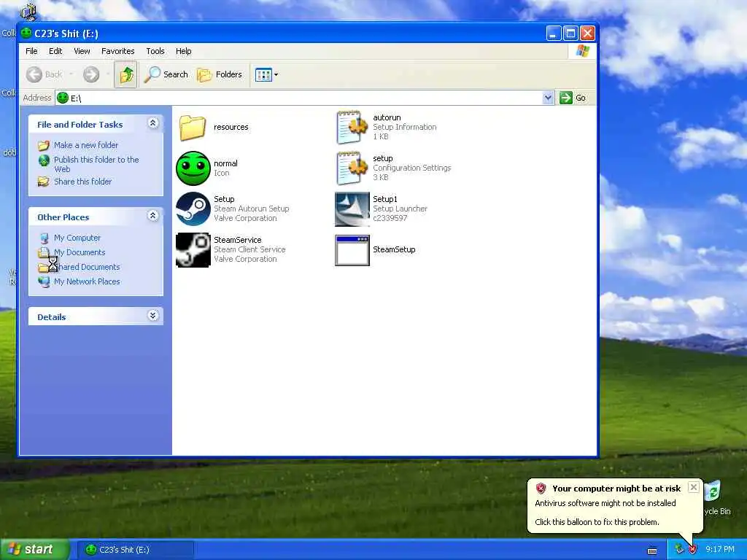This screenshot has width=747, height=560.
Task: Collapse the File and Folder Tasks panel
Action: pyautogui.click(x=153, y=123)
